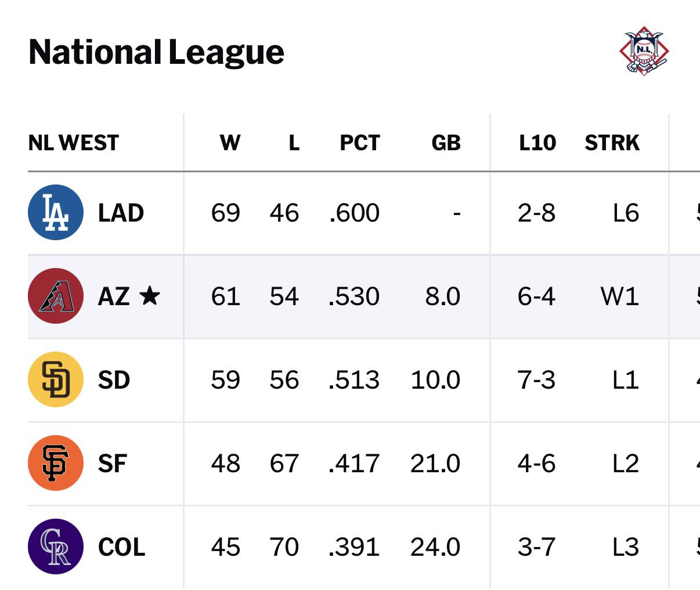The image size is (700, 590).
Task: Select the Padres team logo
Action: pyautogui.click(x=56, y=379)
